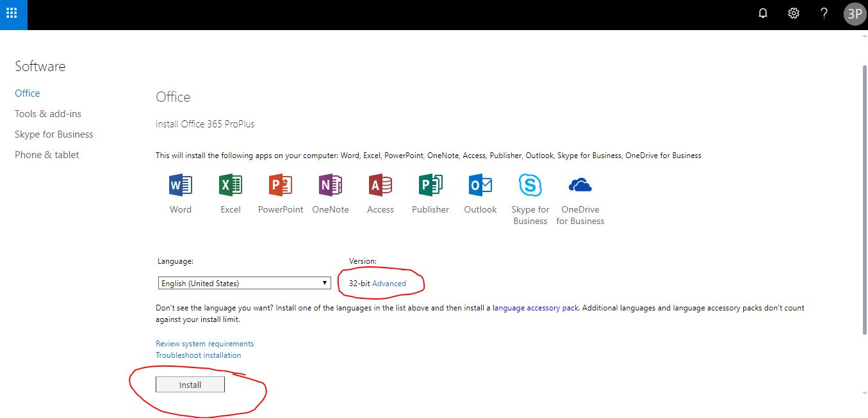The width and height of the screenshot is (868, 418).
Task: Go to Phone & tablet section
Action: [47, 155]
